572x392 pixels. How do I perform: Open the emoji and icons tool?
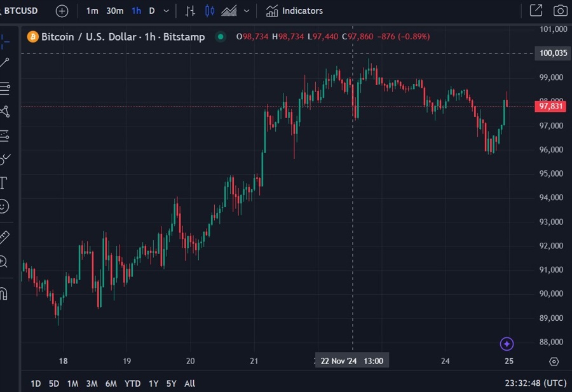pos(4,206)
